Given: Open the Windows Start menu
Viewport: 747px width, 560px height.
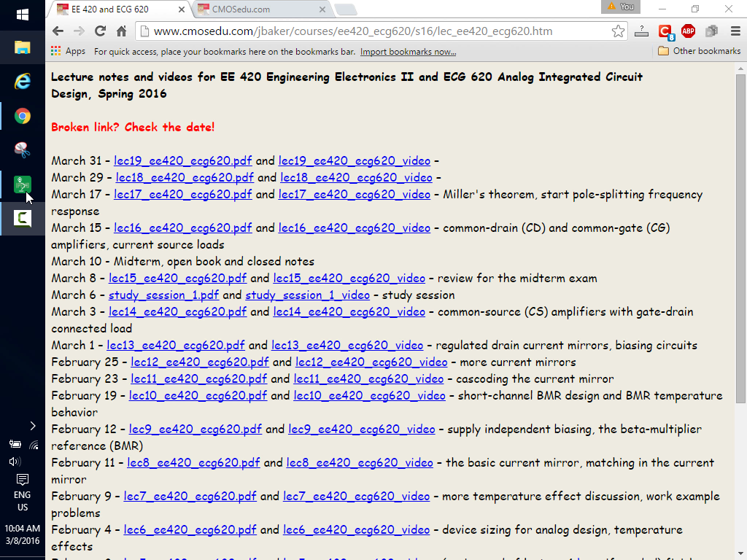Looking at the screenshot, I should (x=23, y=15).
